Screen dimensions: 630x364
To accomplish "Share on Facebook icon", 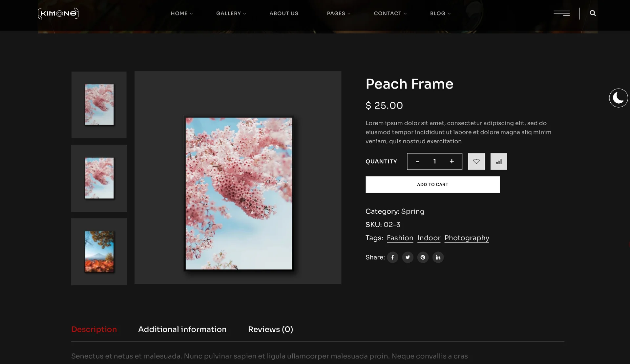I will click(392, 257).
